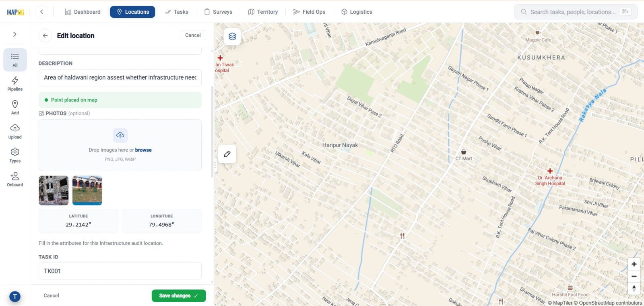Click the global search field
Viewport: 644px width, 306px height.
click(576, 12)
